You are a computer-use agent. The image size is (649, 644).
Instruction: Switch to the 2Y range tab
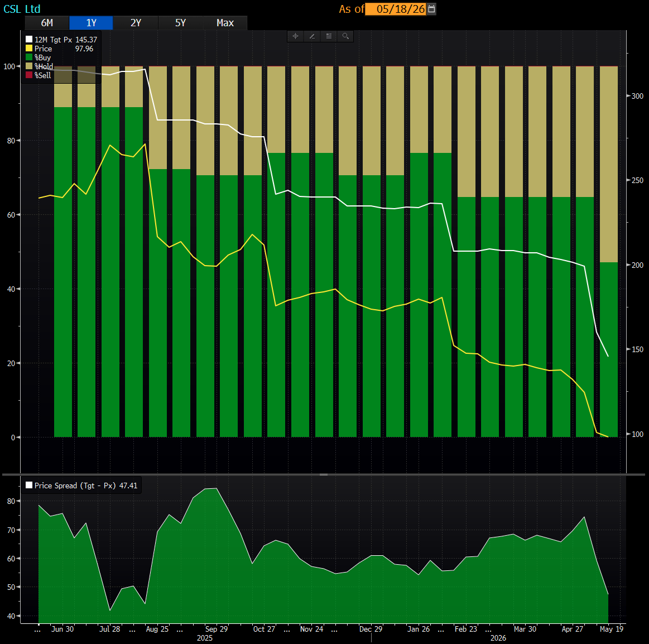[x=136, y=23]
